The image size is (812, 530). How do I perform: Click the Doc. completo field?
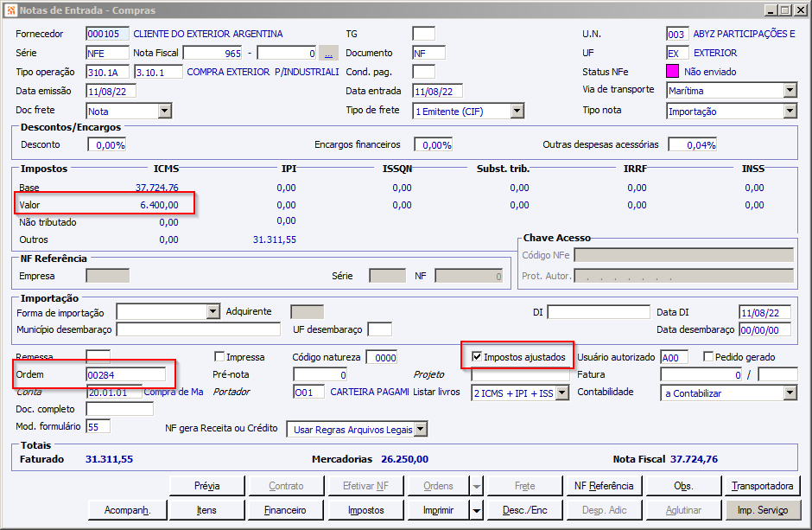[119, 409]
